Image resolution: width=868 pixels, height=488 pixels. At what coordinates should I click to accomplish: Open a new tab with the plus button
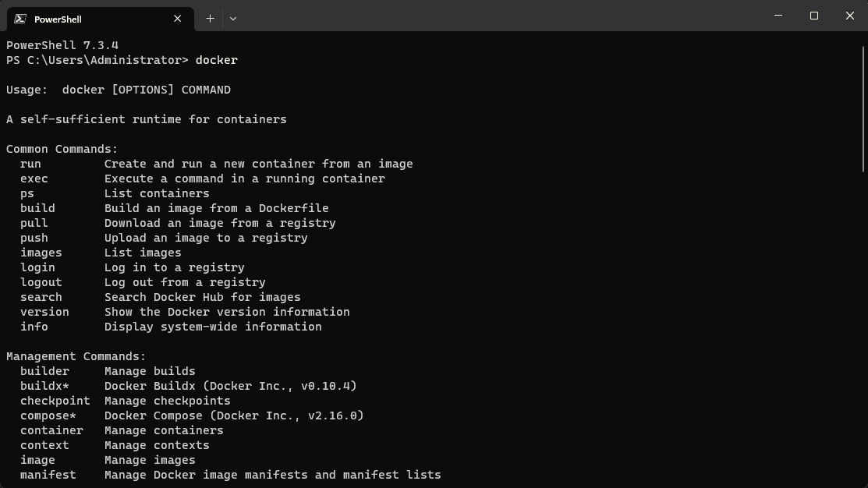(210, 19)
